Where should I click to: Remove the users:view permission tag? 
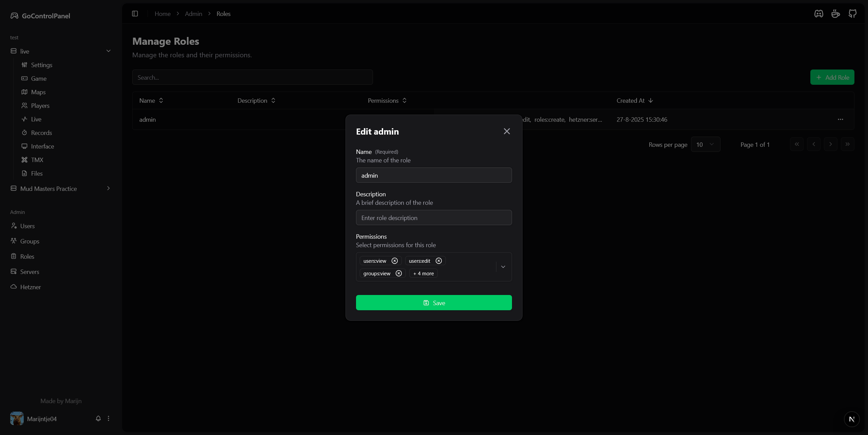(394, 261)
